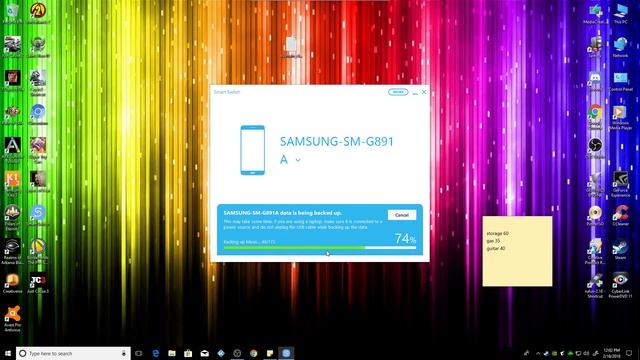640x360 pixels.
Task: Click the microphone icon in the search box
Action: point(124,353)
